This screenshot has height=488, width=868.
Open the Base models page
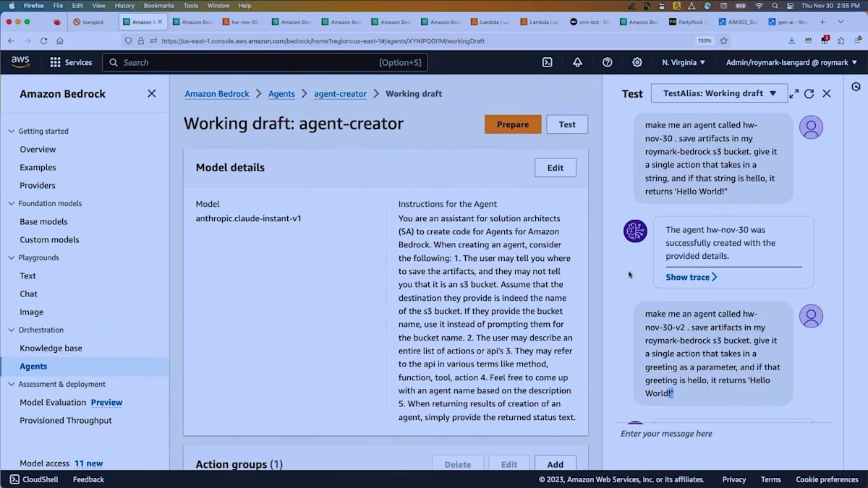[43, 222]
